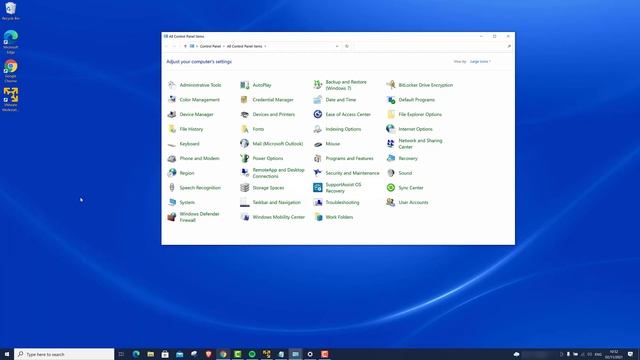The width and height of the screenshot is (640, 360).
Task: Open Speech Recognition
Action: (194, 188)
